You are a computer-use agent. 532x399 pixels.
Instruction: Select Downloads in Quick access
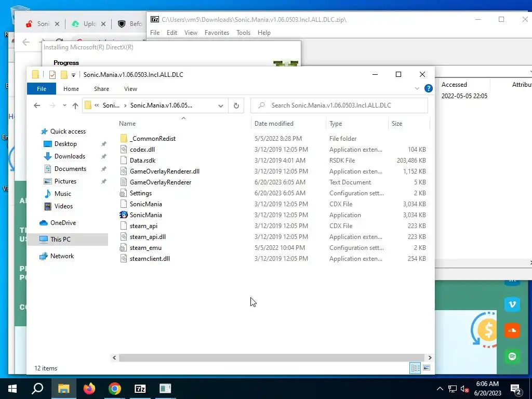[x=70, y=156]
